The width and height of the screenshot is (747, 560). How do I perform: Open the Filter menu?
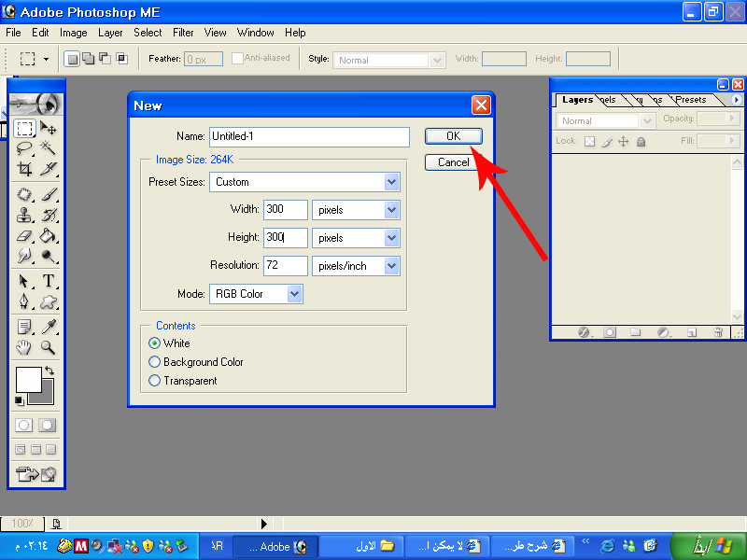[x=183, y=33]
